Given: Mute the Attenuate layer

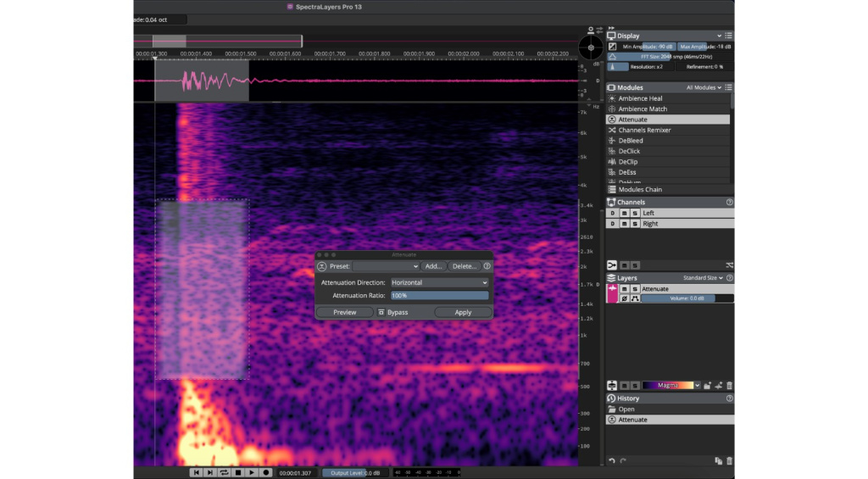Looking at the screenshot, I should (x=625, y=289).
